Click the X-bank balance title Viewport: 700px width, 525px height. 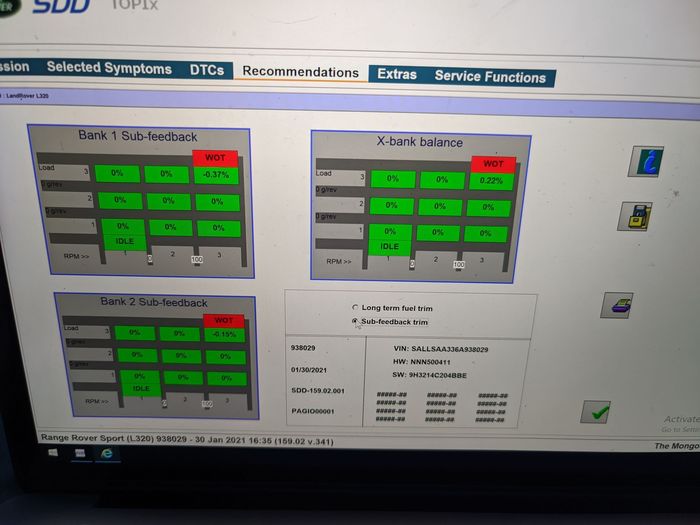pyautogui.click(x=420, y=142)
